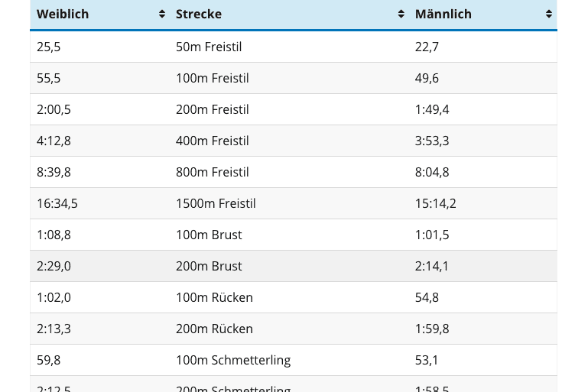Select the 100m Schmetterling cell
This screenshot has height=392, width=588.
point(233,360)
